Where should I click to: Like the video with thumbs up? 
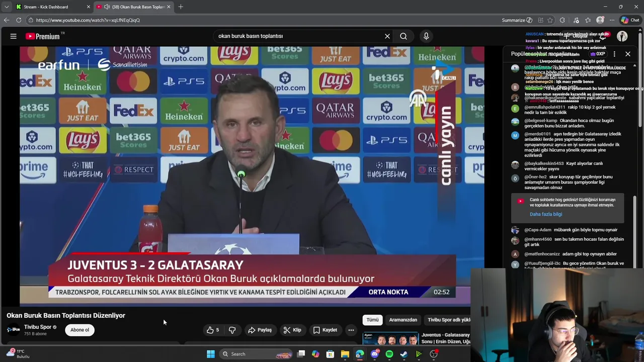(x=213, y=330)
